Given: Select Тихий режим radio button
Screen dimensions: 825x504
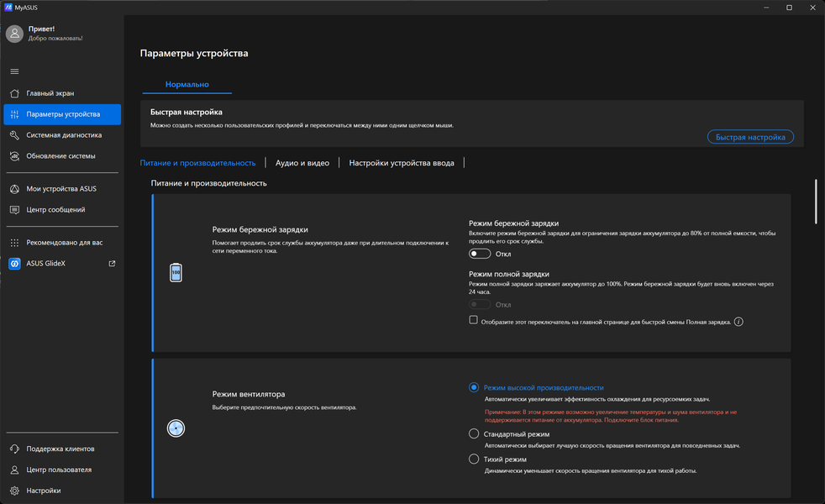Looking at the screenshot, I should pyautogui.click(x=474, y=459).
